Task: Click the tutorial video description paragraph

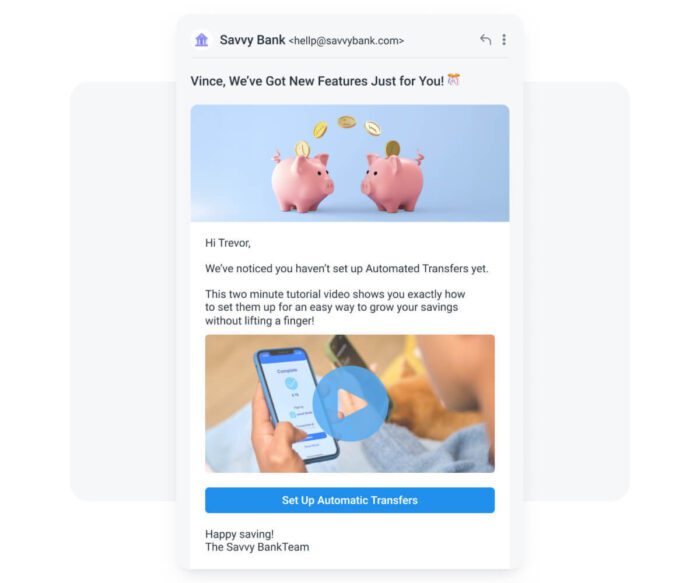Action: point(335,307)
